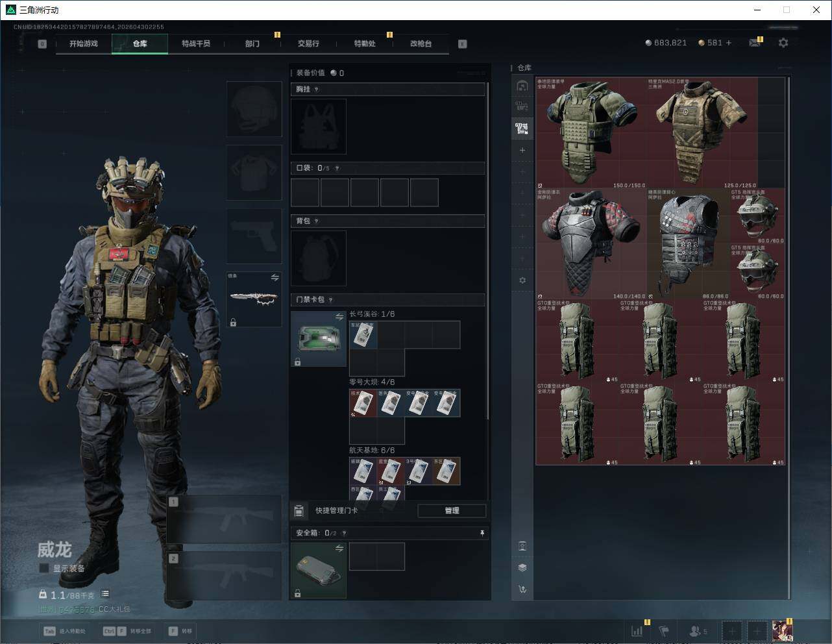The image size is (832, 644).
Task: Select primary weapon slot 1
Action: pos(225,519)
